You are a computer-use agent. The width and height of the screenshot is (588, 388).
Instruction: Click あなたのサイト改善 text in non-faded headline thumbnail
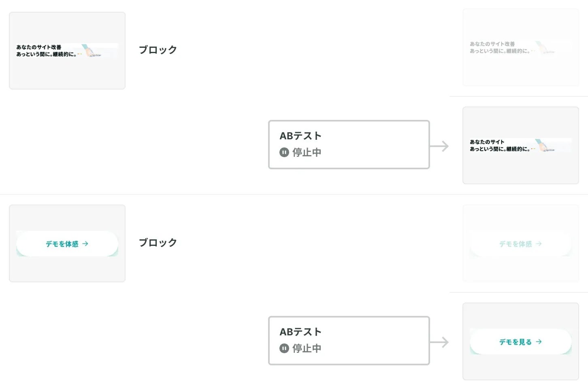pyautogui.click(x=39, y=47)
